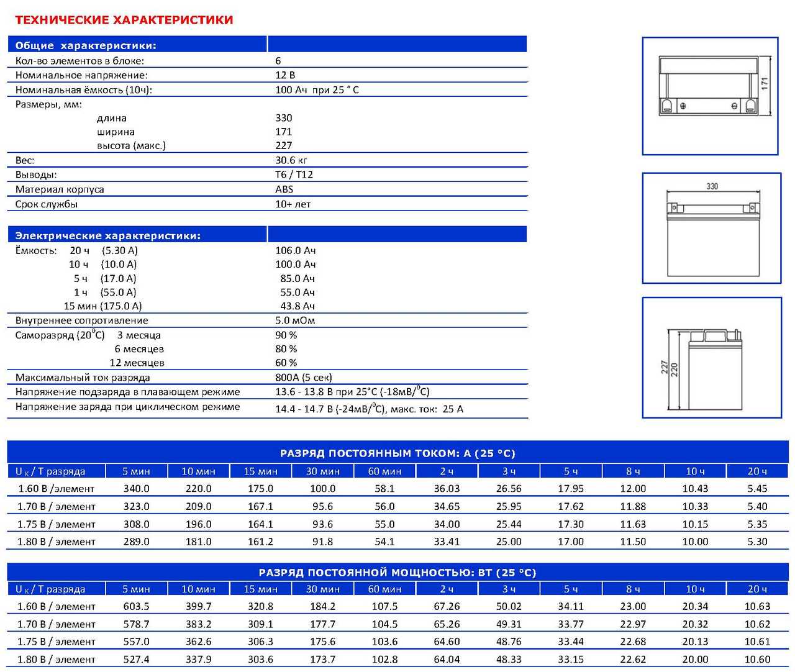Image resolution: width=795 pixels, height=672 pixels.
Task: Click the label 15 мин (175.0 А)
Action: click(102, 306)
